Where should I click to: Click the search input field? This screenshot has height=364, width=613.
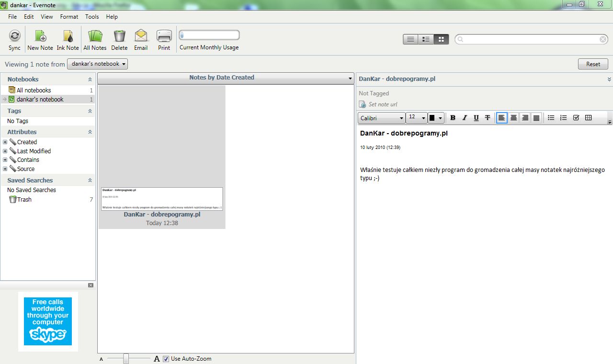click(531, 39)
